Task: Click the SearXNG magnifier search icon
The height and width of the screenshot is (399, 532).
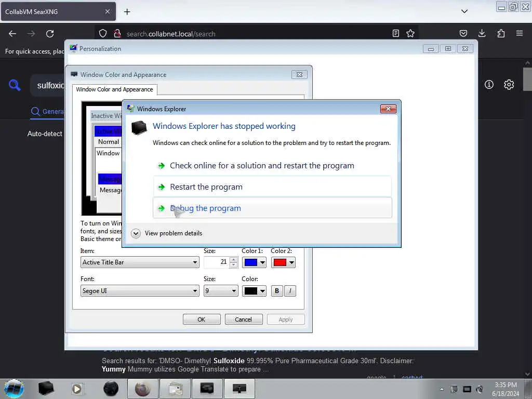Action: [x=15, y=85]
